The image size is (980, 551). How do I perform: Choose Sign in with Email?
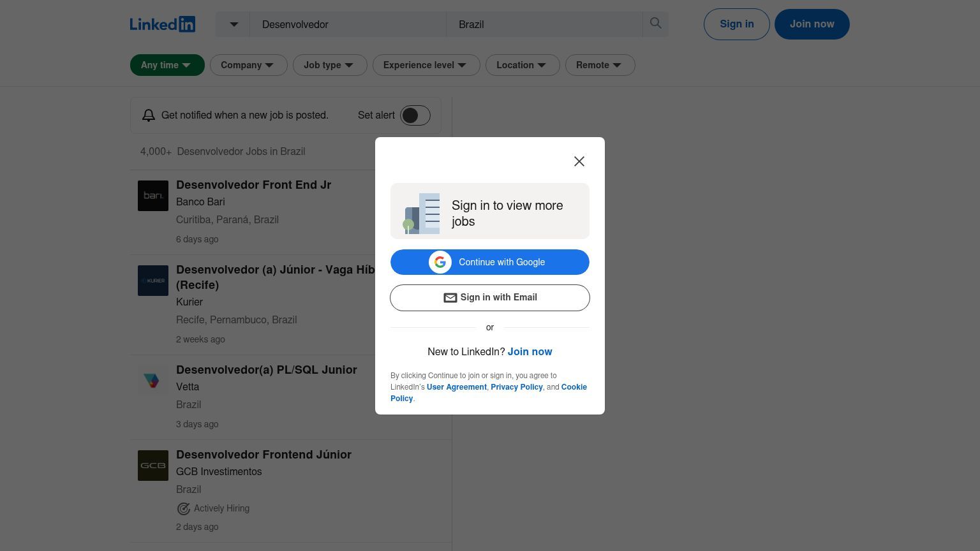(490, 298)
